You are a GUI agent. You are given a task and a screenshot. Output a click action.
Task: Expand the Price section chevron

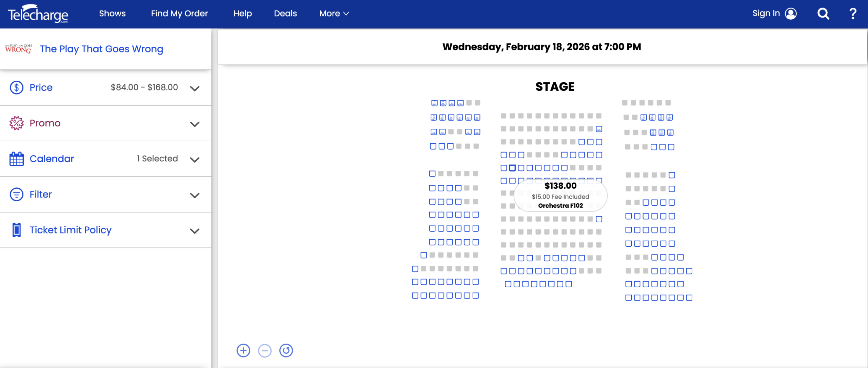coord(195,88)
